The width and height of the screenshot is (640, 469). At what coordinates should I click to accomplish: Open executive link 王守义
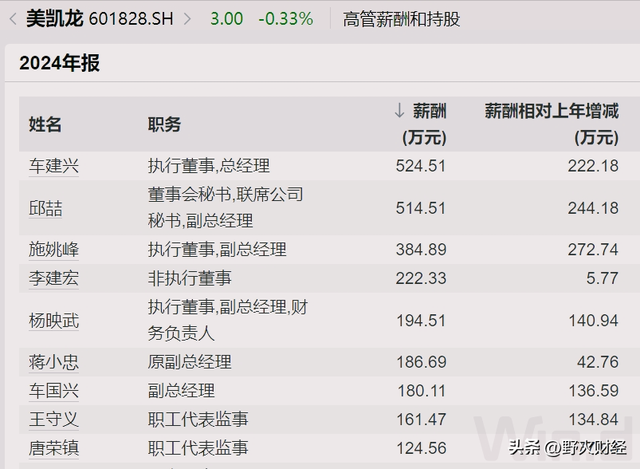[x=53, y=419]
